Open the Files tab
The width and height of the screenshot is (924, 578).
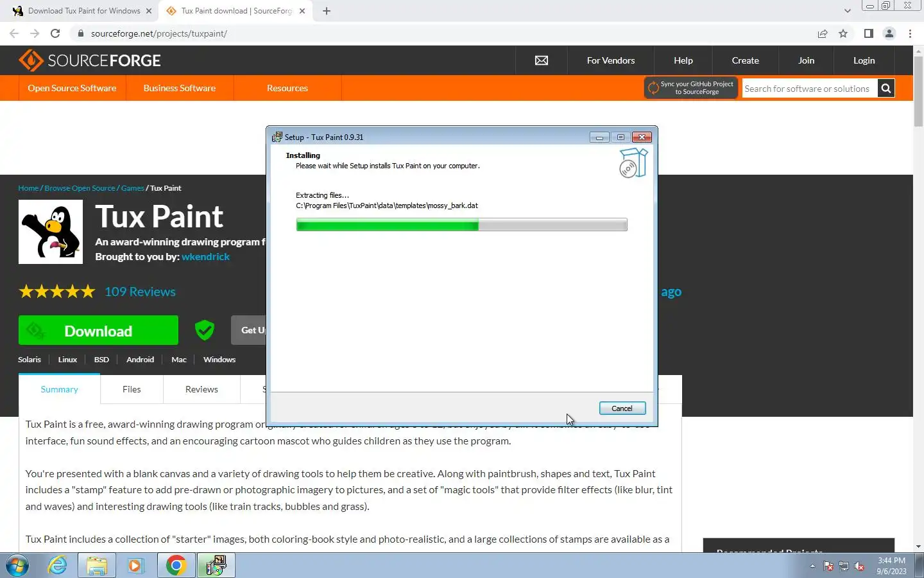(x=132, y=389)
